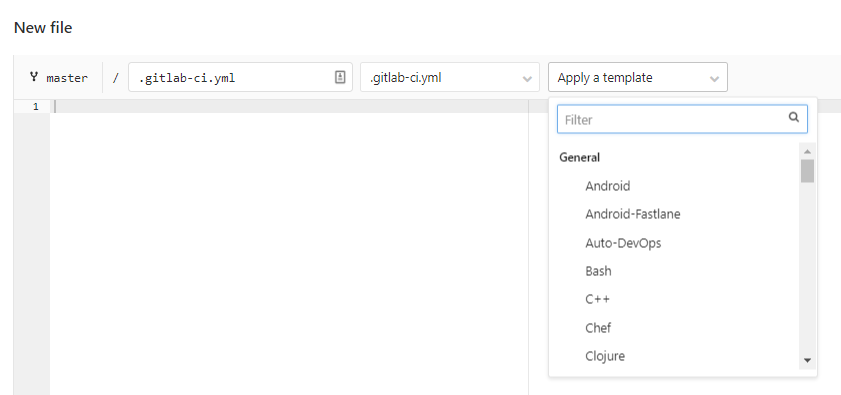Click chevron arrow of .gitlab-ci.yml type selector

pos(527,79)
